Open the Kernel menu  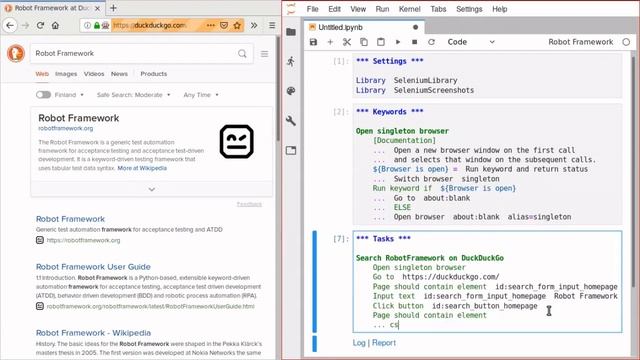coord(409,9)
